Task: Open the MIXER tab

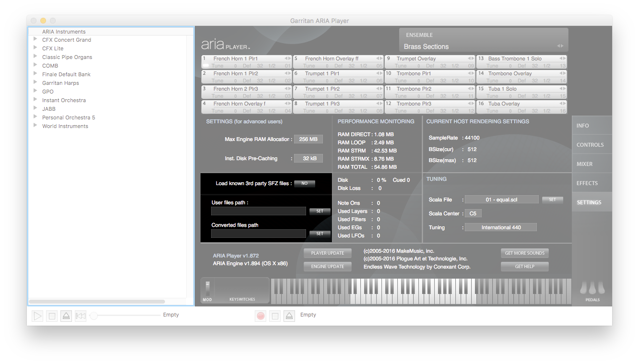Action: tap(592, 164)
